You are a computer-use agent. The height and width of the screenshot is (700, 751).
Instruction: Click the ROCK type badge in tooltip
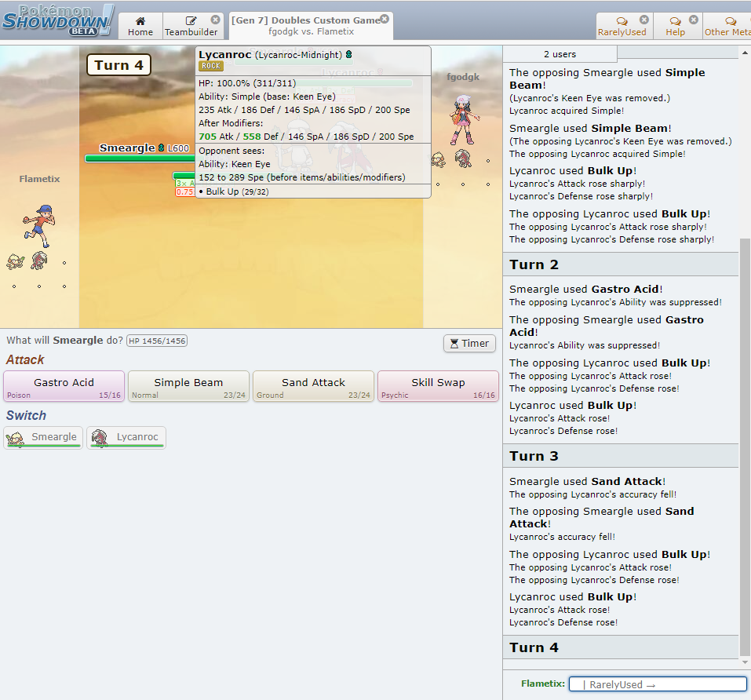point(211,66)
